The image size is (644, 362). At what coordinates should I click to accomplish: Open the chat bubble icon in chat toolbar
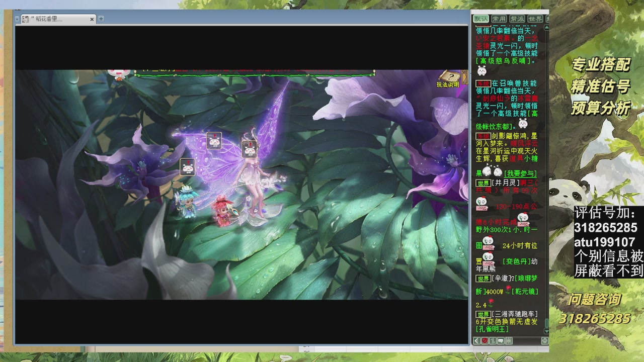click(501, 341)
